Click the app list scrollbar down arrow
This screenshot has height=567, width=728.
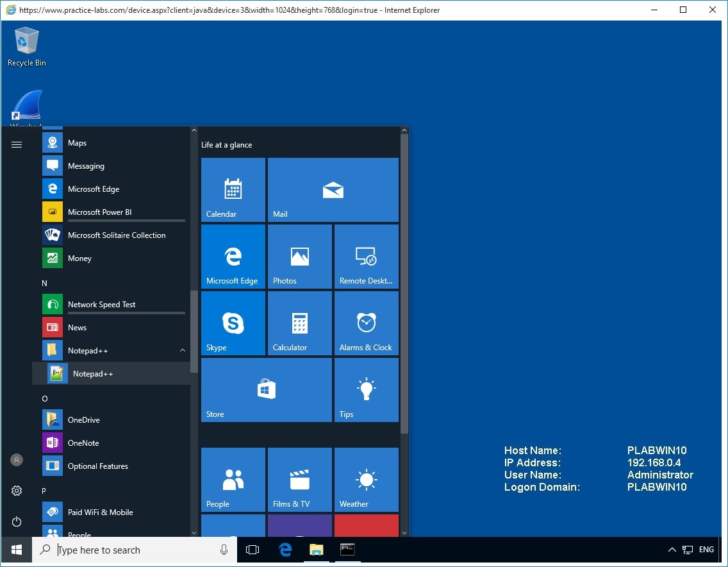[194, 532]
